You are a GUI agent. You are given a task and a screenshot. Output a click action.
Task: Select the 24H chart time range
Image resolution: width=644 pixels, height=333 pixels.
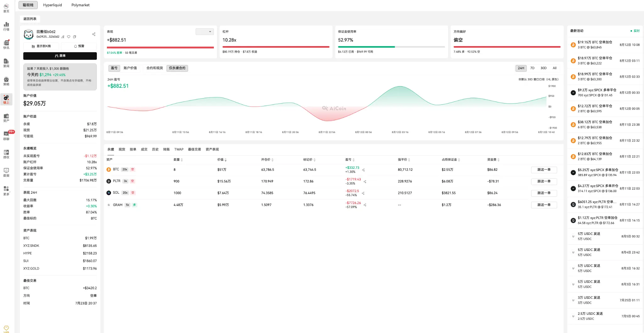(521, 68)
